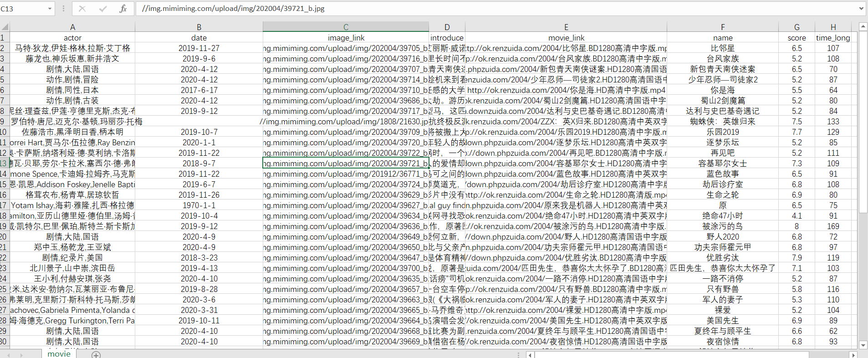
Task: Open the Name Box dropdown arrow
Action: (x=50, y=9)
